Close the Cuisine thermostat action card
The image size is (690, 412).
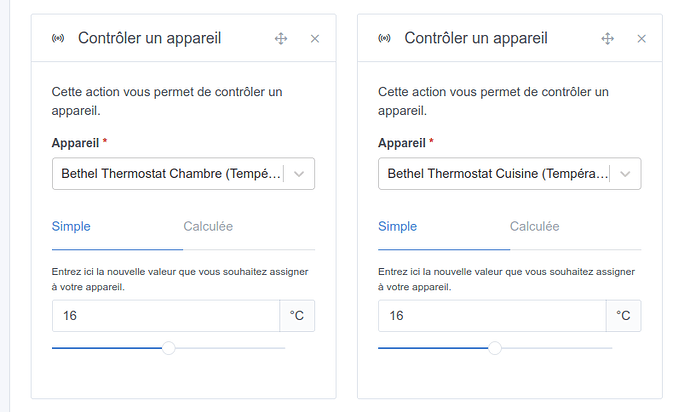coord(641,39)
